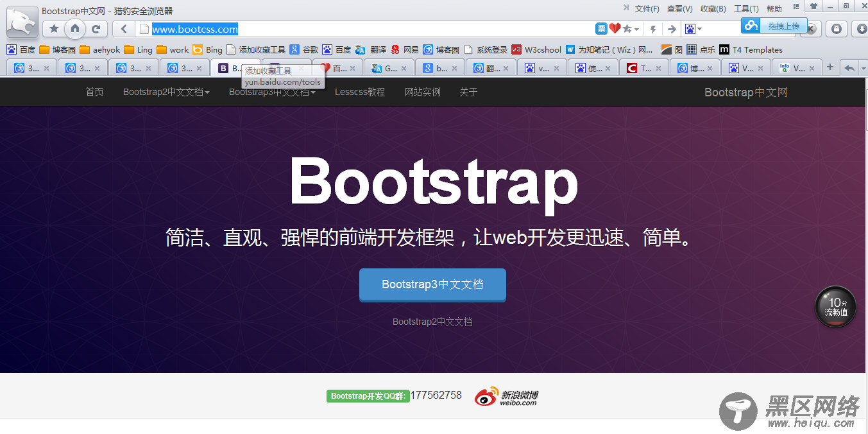Click the lightning speed-mode icon

point(653,29)
